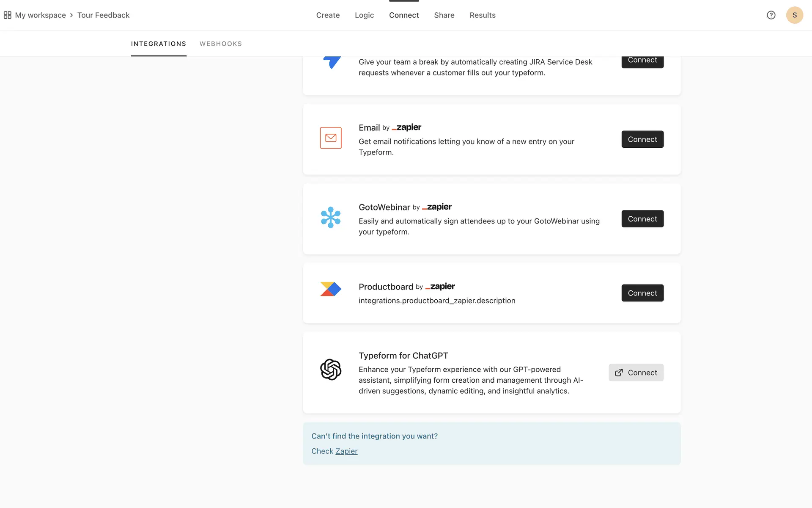Click the GotoWebinar snowflake icon
Viewport: 812px width, 508px height.
(331, 218)
